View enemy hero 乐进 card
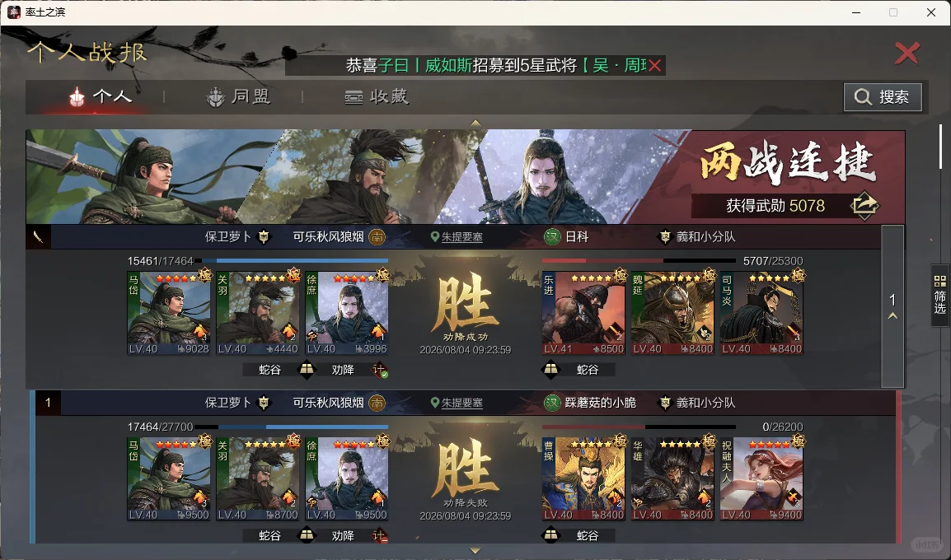The width and height of the screenshot is (951, 560). click(583, 313)
